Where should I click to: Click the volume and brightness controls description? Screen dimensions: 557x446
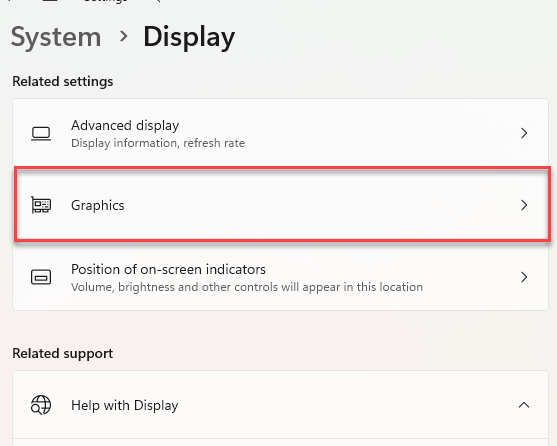click(x=247, y=287)
